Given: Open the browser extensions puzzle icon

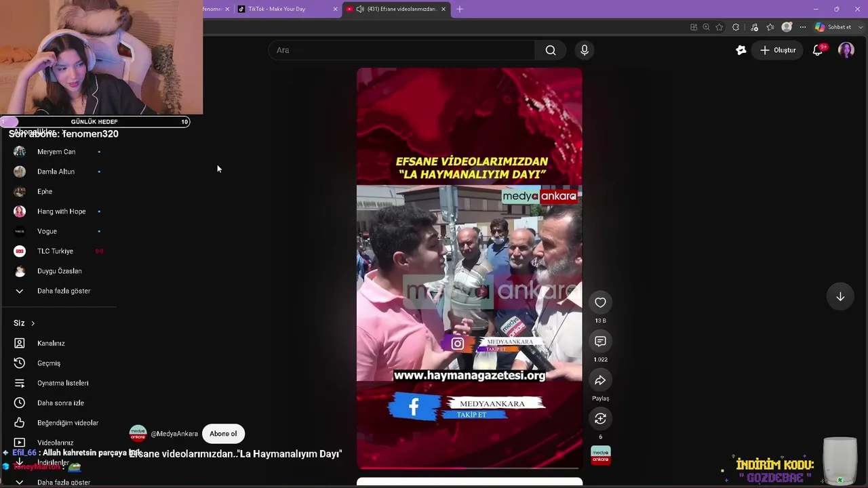Looking at the screenshot, I should tap(736, 27).
